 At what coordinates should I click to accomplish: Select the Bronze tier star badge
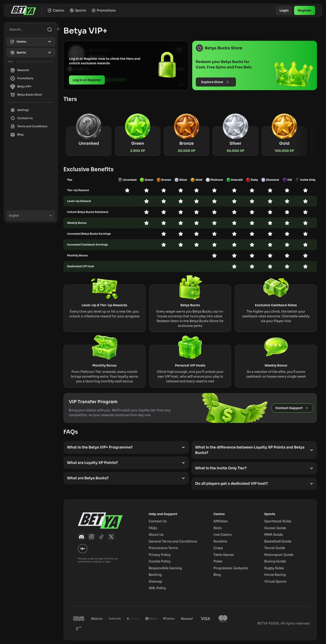187,126
